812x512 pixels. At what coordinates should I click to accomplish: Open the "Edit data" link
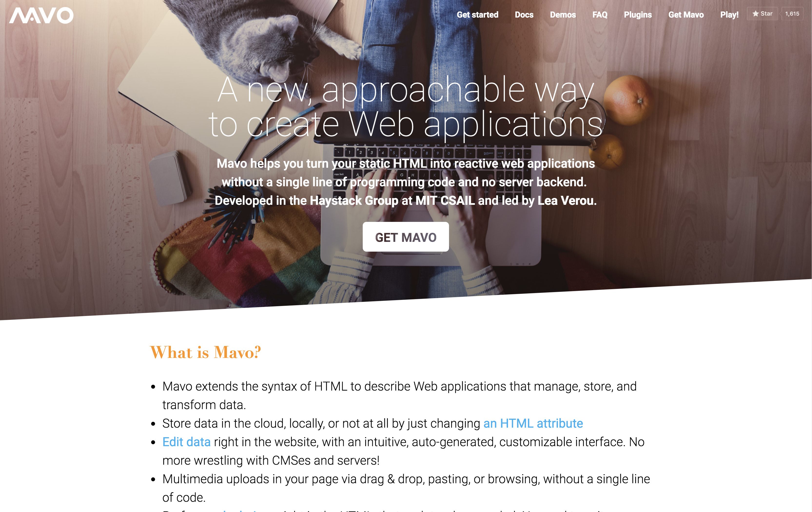186,442
